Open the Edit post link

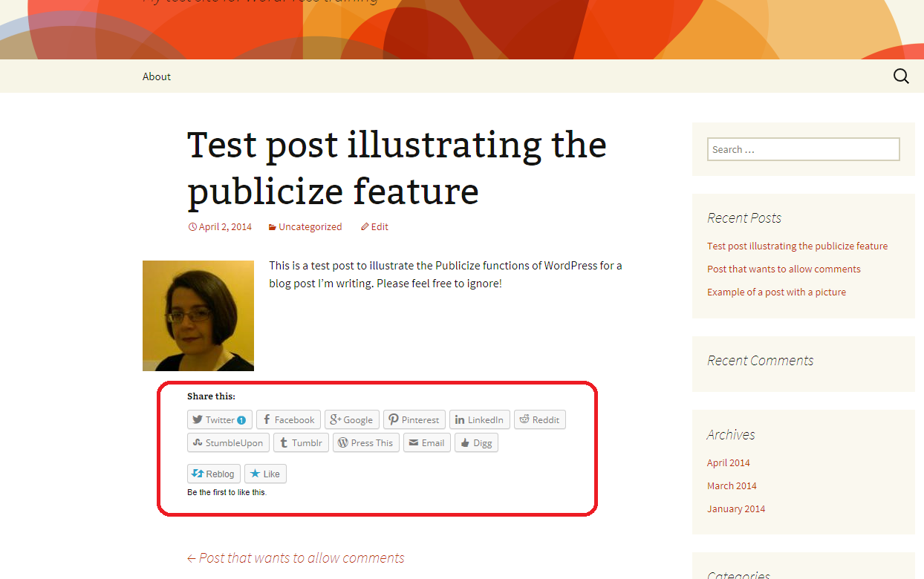click(375, 227)
